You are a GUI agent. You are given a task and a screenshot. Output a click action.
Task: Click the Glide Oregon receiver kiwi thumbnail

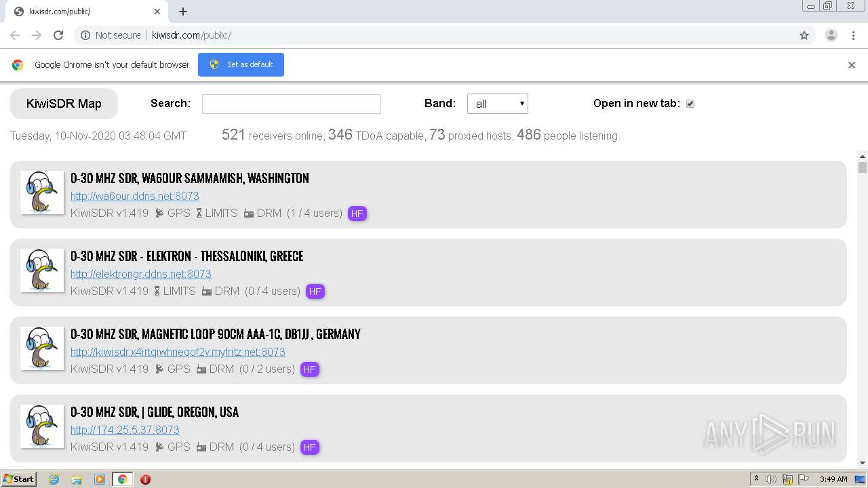coord(42,426)
